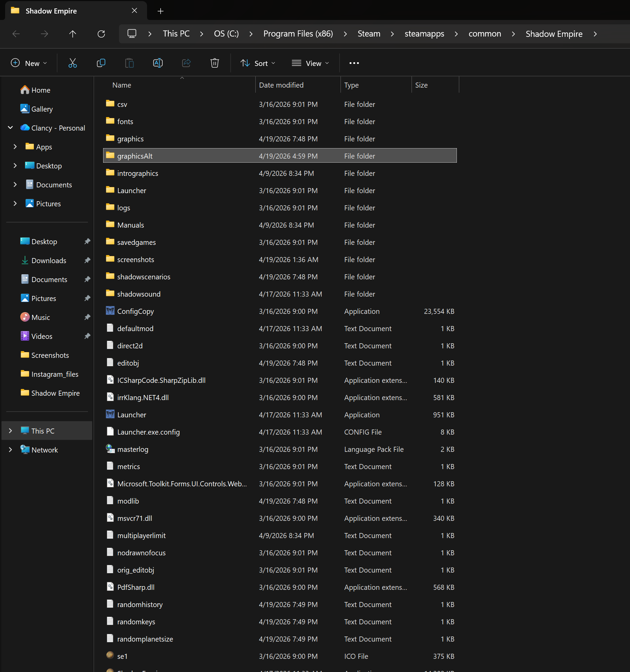Open the New dropdown menu
Image resolution: width=630 pixels, height=672 pixels.
29,63
